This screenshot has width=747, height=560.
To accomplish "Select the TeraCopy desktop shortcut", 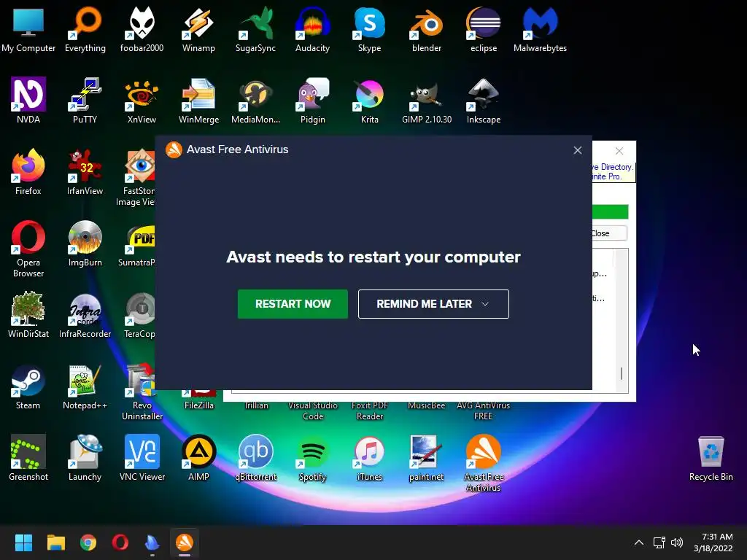I will coord(140,315).
